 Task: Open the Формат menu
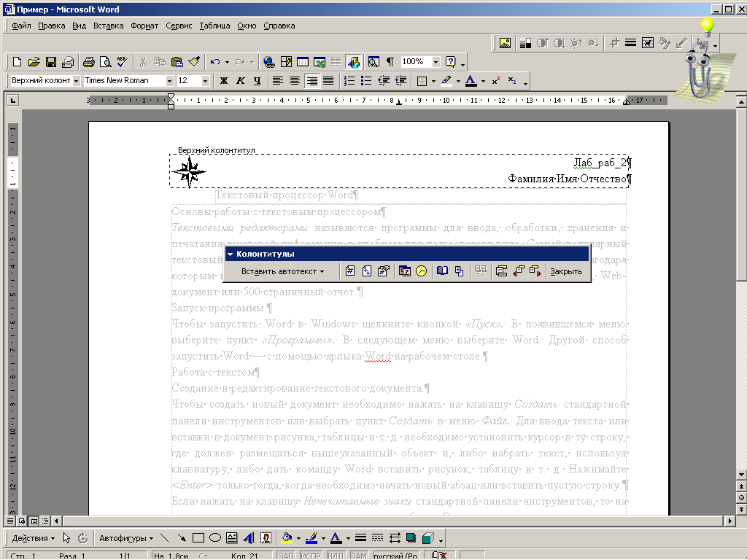[x=144, y=26]
